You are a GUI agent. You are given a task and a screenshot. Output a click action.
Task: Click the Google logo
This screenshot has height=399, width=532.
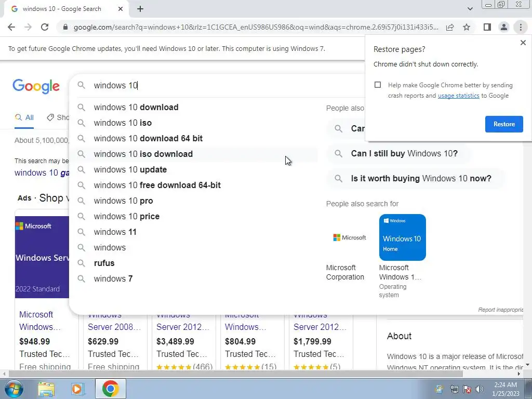[x=36, y=86]
